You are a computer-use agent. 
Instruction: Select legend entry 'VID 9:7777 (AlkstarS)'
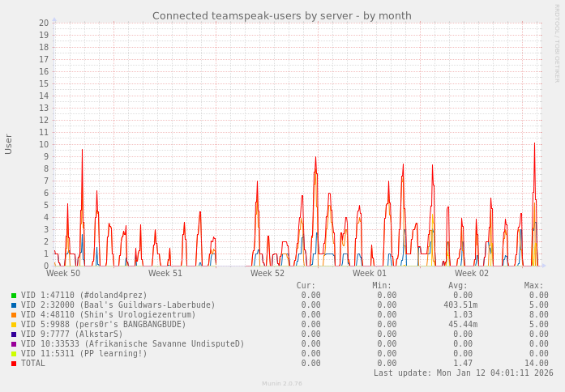pos(71,334)
